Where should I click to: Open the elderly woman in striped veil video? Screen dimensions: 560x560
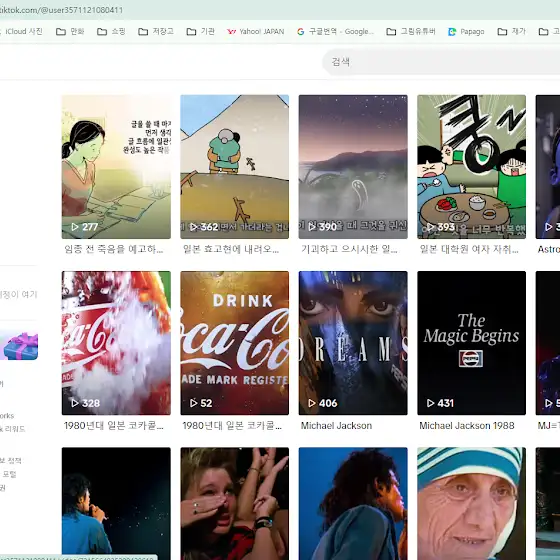pyautogui.click(x=471, y=504)
